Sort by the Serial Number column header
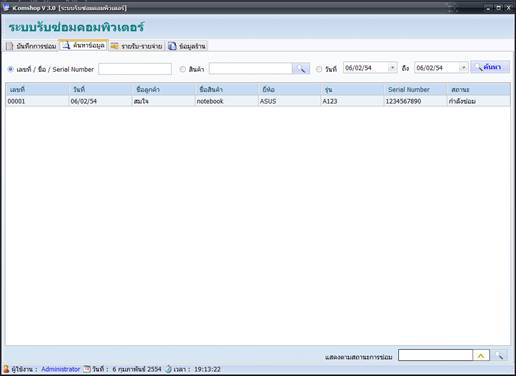This screenshot has height=376, width=516. pyautogui.click(x=415, y=89)
